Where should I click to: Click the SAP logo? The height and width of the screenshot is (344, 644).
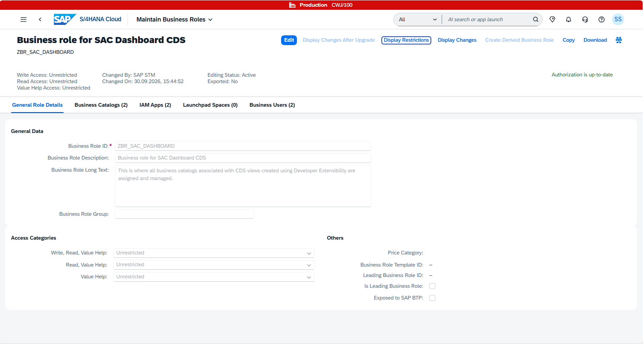tap(65, 20)
